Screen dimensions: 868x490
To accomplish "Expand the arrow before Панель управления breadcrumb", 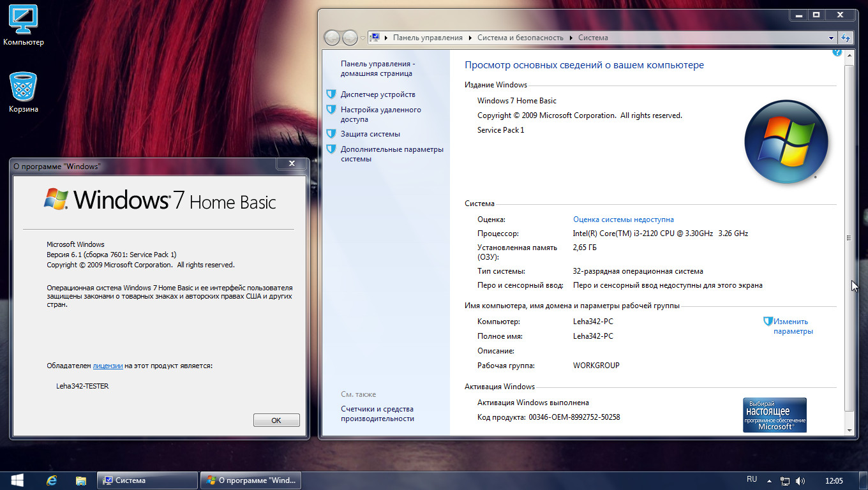I will point(386,38).
